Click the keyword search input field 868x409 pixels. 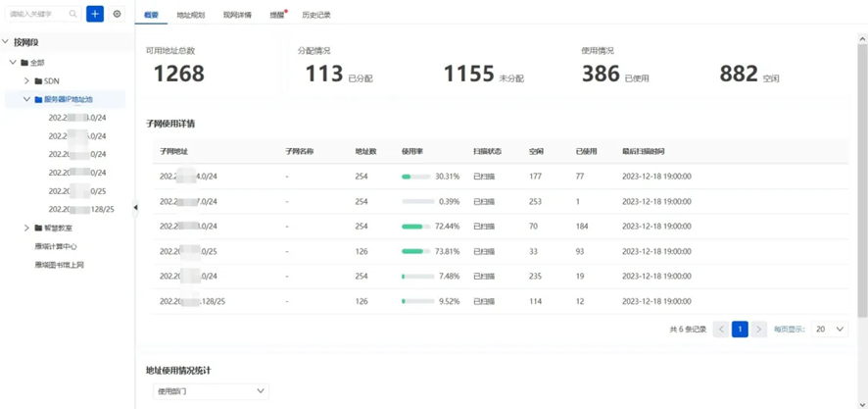click(x=37, y=14)
